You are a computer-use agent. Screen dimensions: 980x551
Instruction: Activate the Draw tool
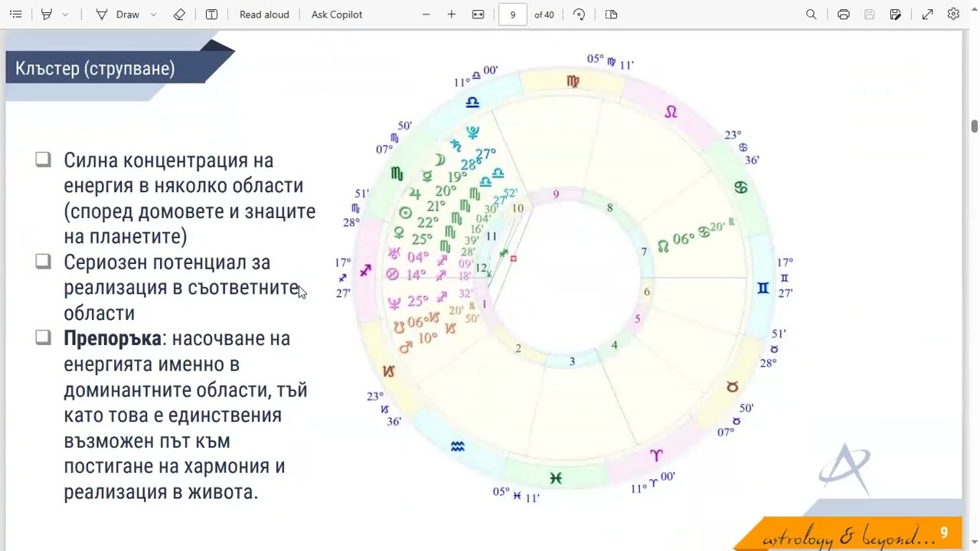click(x=118, y=15)
